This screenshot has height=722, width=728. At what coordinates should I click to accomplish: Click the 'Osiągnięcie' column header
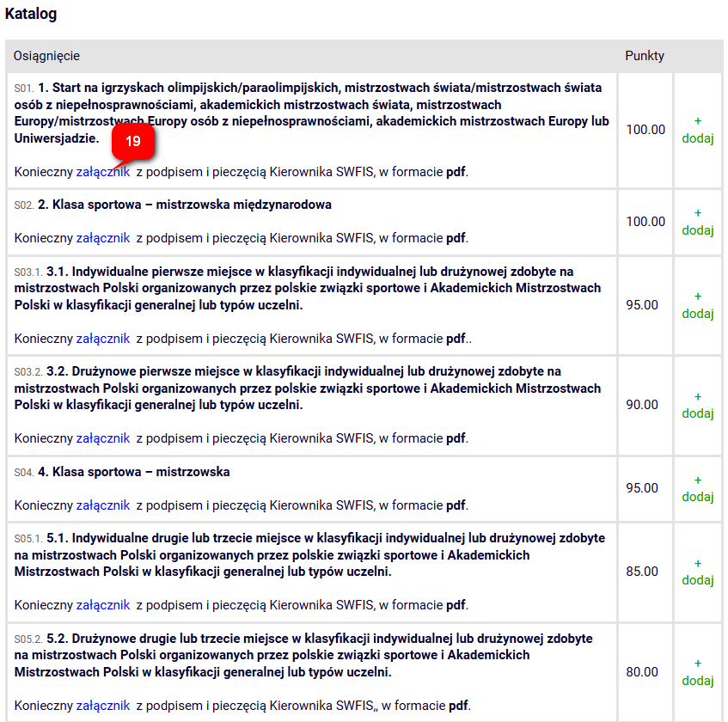point(46,56)
